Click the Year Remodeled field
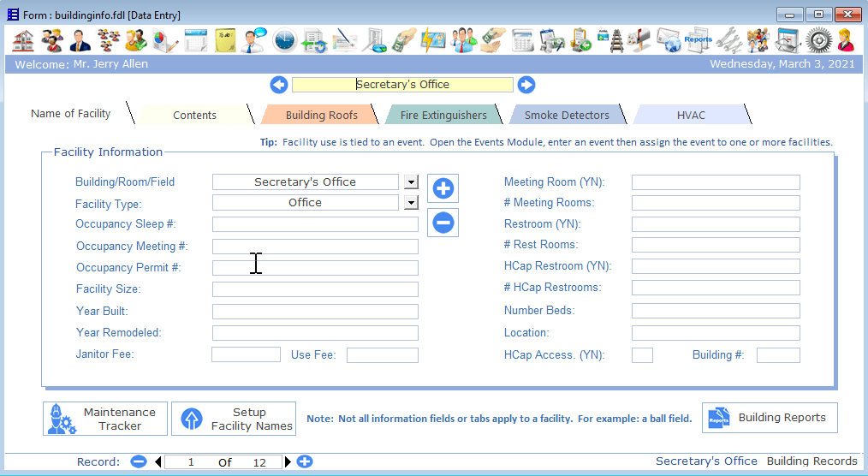Image resolution: width=868 pixels, height=476 pixels. point(315,333)
